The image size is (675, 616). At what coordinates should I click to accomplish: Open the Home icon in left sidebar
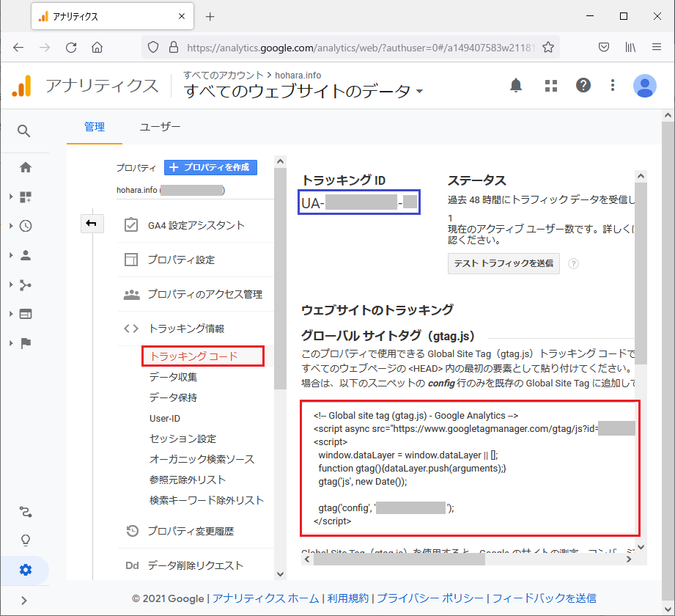click(26, 167)
